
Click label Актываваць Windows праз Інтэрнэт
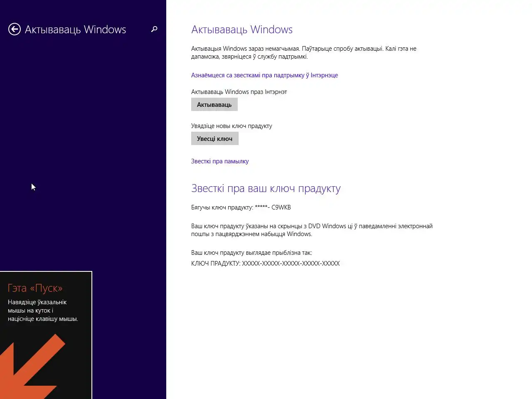(x=239, y=92)
